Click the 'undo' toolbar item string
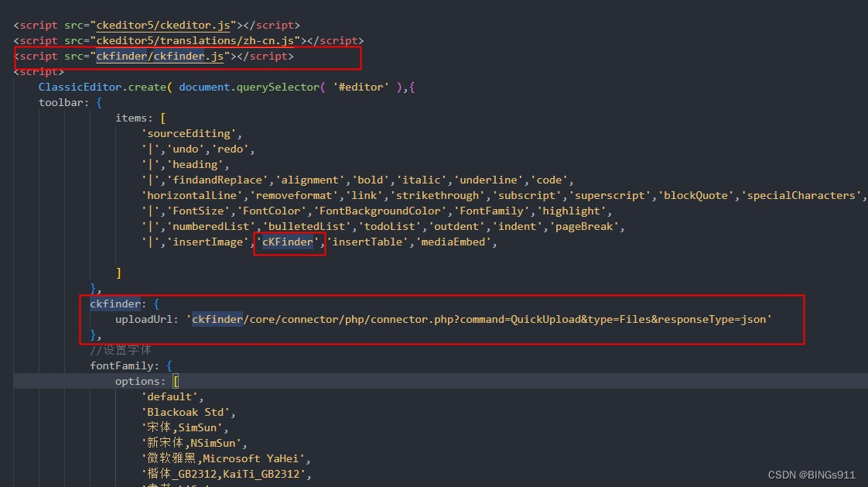Image resolution: width=868 pixels, height=487 pixels. point(186,149)
